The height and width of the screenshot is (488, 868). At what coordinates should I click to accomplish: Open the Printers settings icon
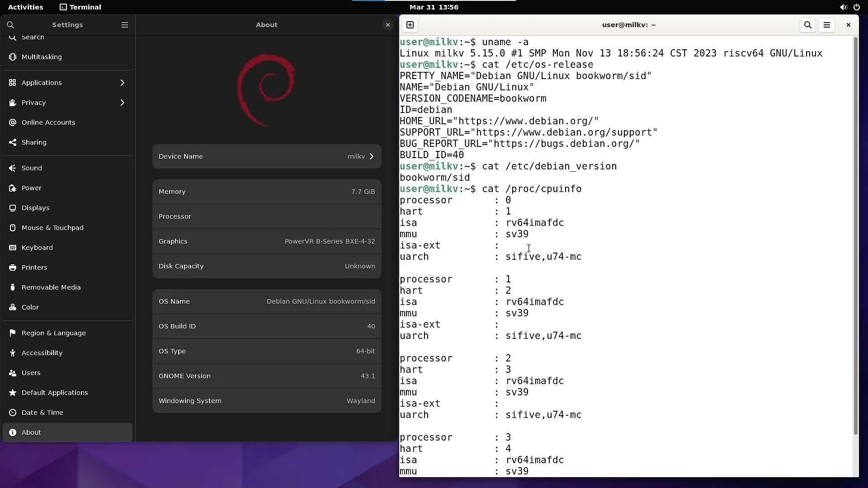click(x=12, y=267)
